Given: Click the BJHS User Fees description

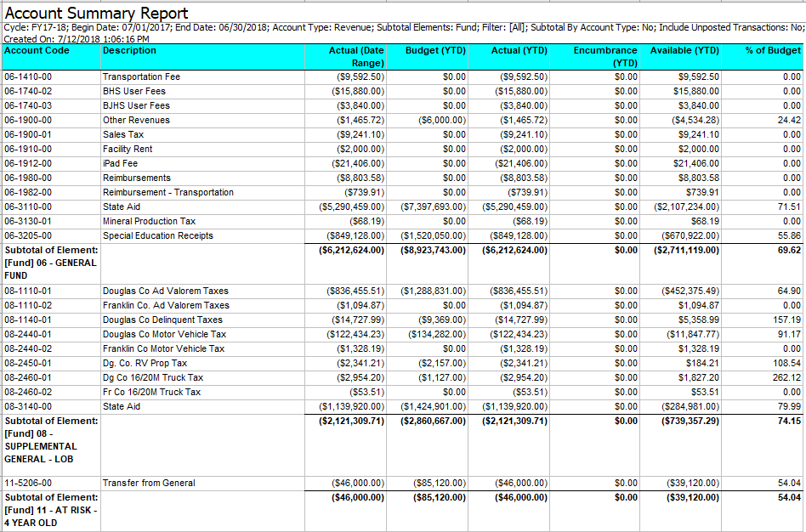Looking at the screenshot, I should [136, 105].
